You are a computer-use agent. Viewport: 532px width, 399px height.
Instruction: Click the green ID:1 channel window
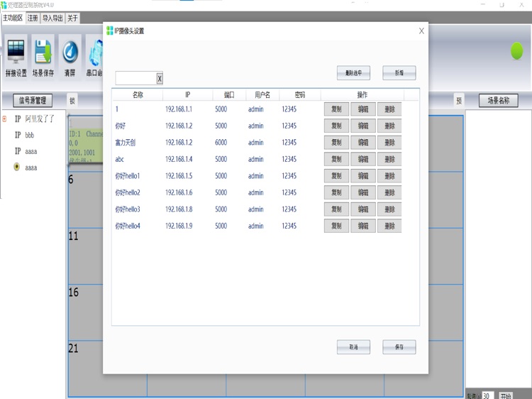click(86, 140)
